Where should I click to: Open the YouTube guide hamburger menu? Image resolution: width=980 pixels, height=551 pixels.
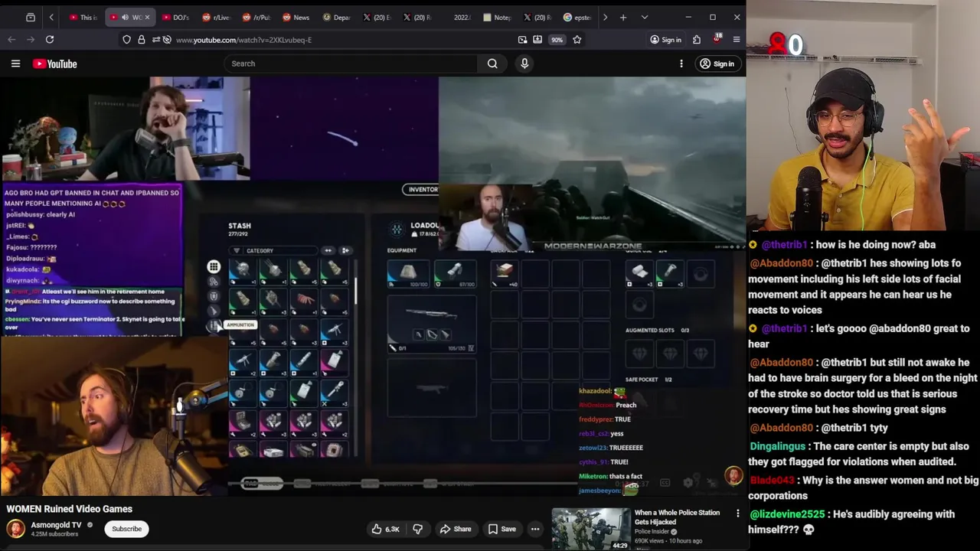tap(15, 64)
